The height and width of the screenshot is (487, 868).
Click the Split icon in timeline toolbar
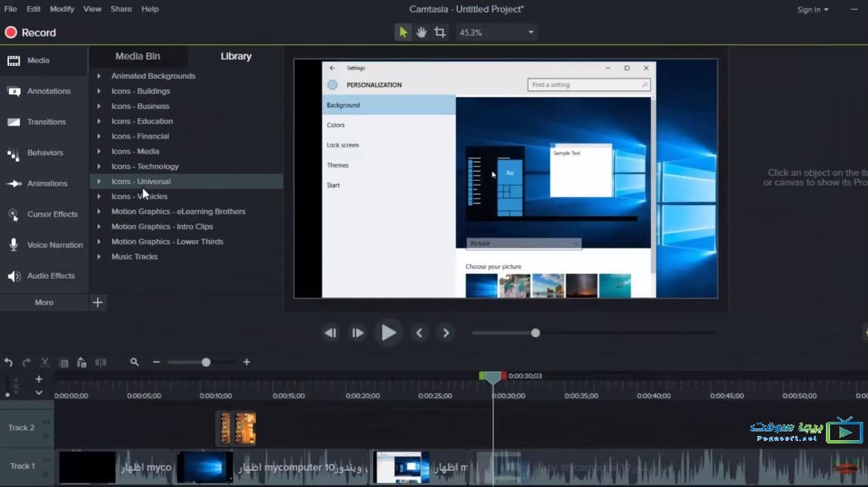click(x=100, y=363)
